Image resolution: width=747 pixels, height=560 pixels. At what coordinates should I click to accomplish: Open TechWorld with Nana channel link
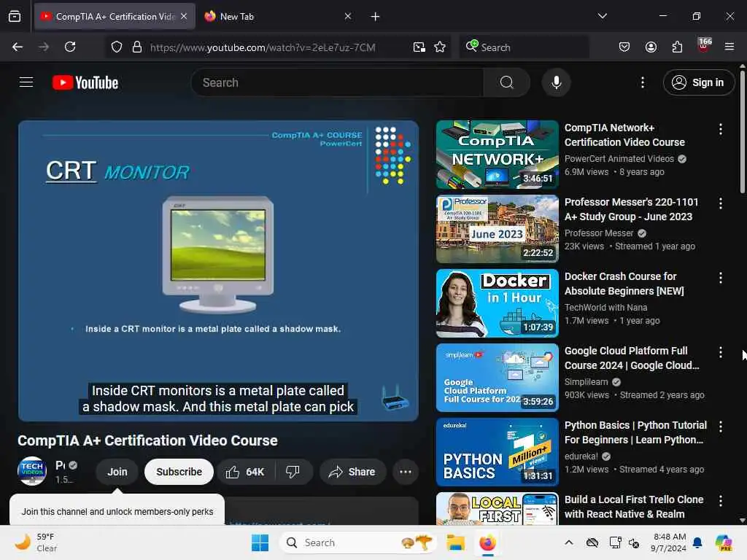pos(605,308)
